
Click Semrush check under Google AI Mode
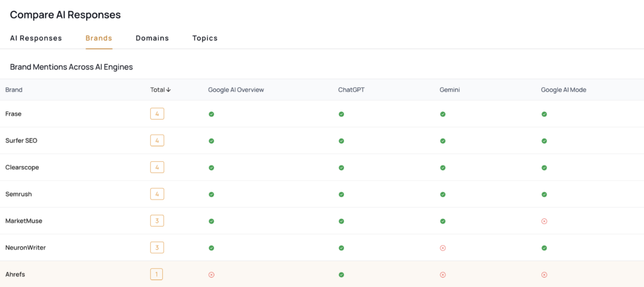[544, 194]
